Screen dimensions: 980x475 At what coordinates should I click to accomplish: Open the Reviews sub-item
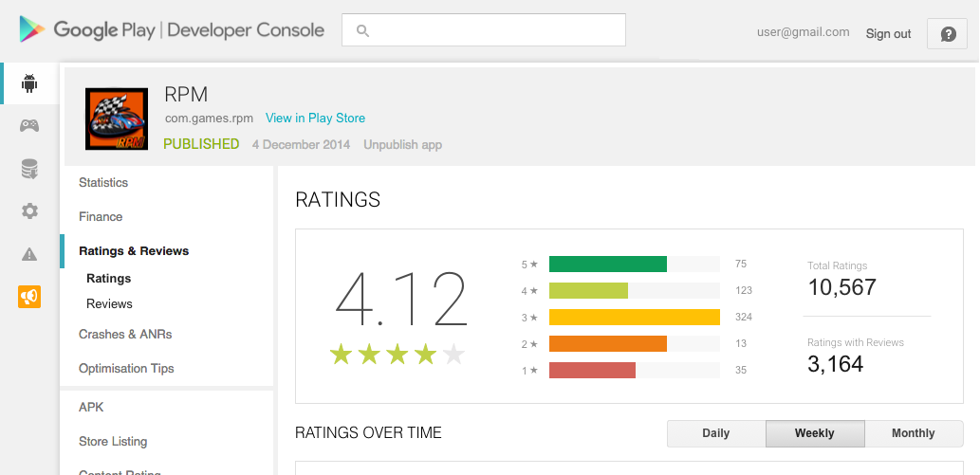(109, 304)
